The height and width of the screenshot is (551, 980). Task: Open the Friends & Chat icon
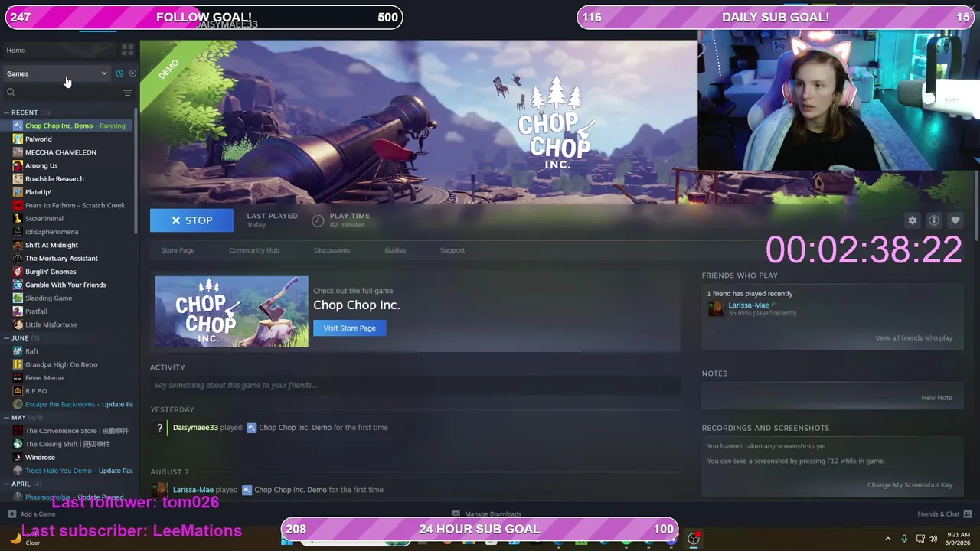[967, 514]
